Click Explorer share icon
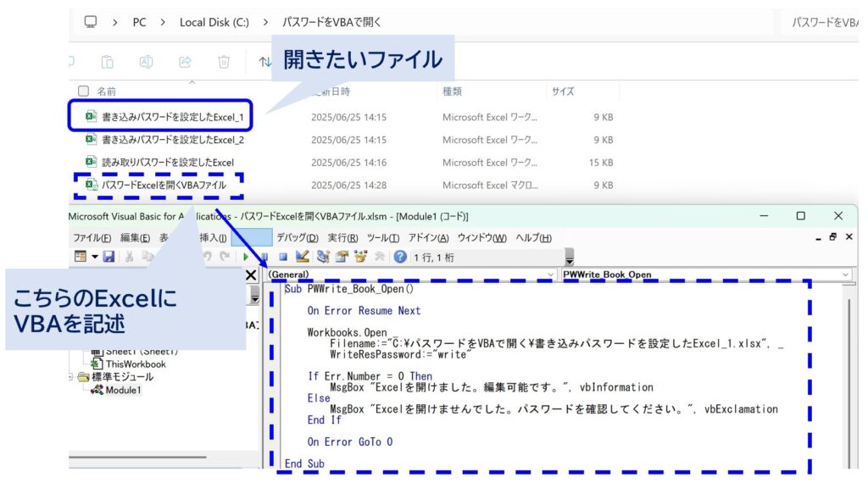The image size is (868, 483). click(185, 62)
